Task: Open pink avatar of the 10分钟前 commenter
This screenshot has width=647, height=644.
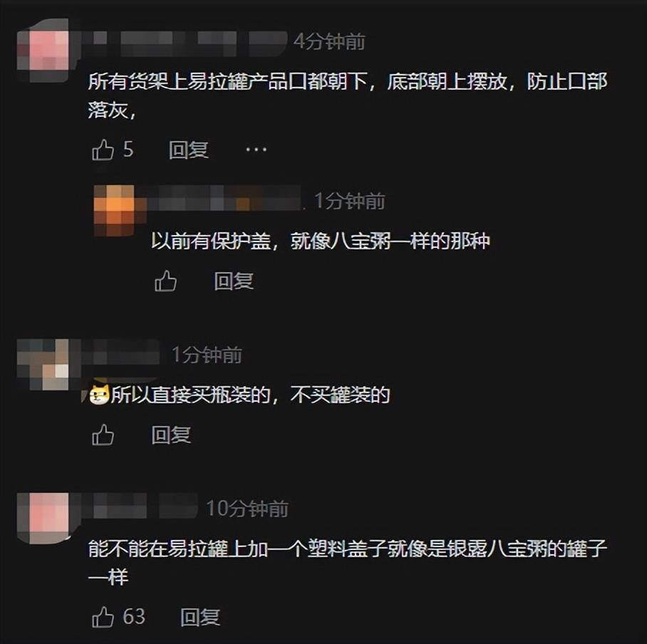Action: (43, 518)
